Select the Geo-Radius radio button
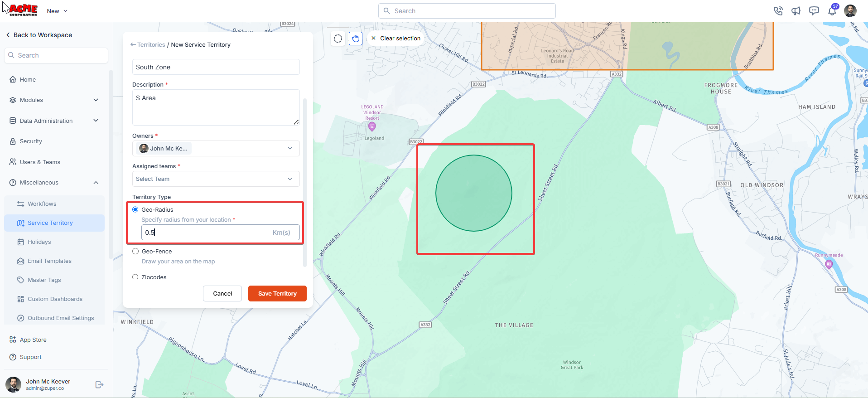 135,209
